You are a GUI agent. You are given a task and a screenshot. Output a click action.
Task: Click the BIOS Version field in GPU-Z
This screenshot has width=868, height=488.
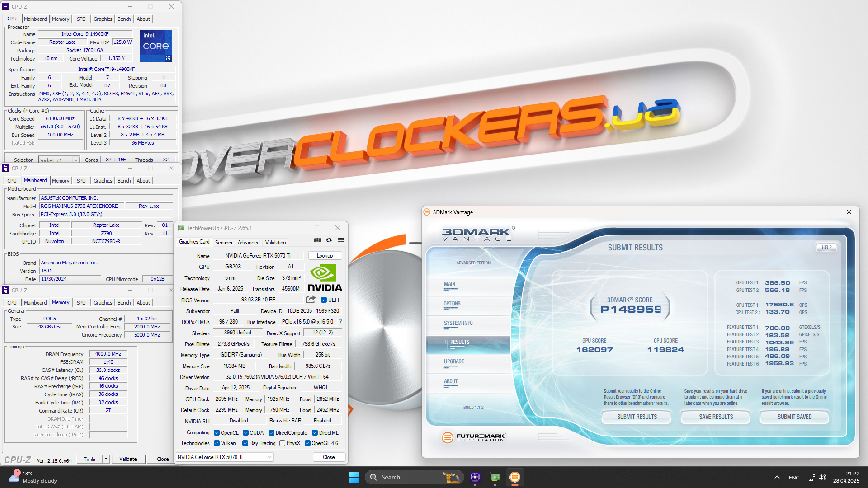[x=258, y=300]
